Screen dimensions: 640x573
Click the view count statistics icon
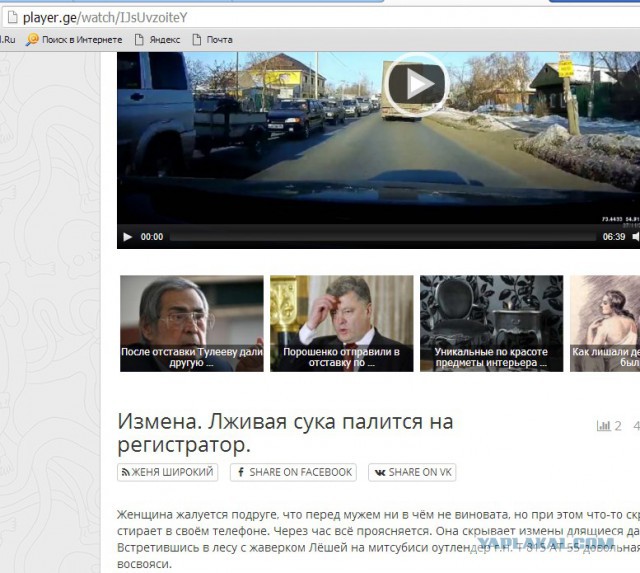click(x=604, y=426)
